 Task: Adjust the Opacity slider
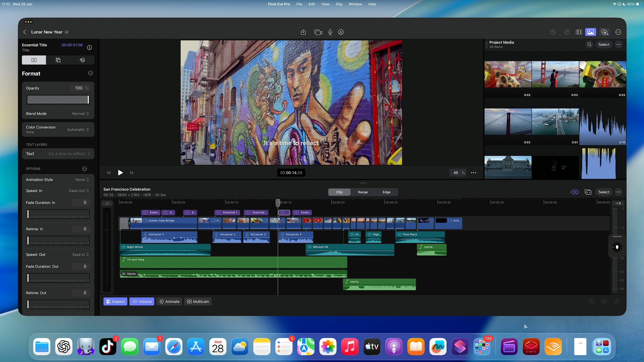pos(58,100)
